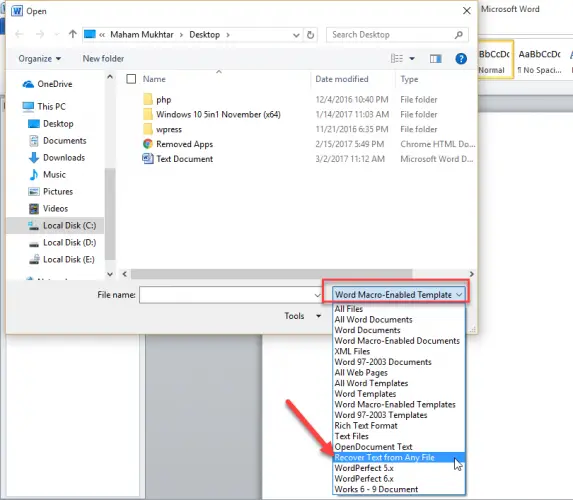Open the Organize dropdown menu
Image resolution: width=573 pixels, height=500 pixels.
(39, 58)
